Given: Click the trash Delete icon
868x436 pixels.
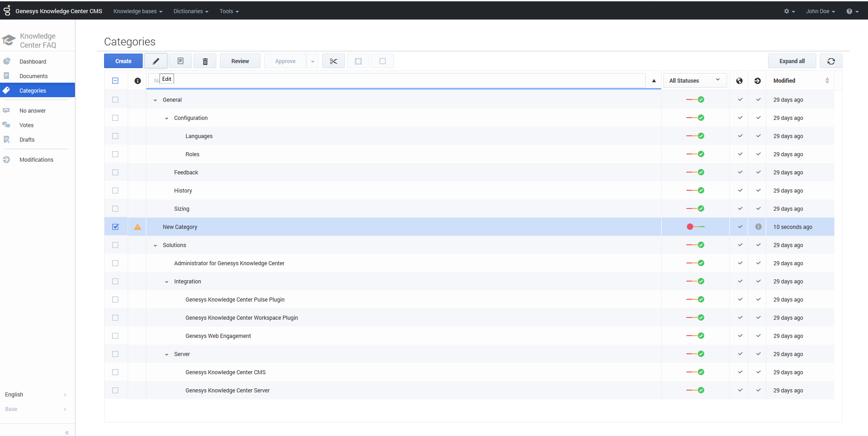Looking at the screenshot, I should coord(205,61).
